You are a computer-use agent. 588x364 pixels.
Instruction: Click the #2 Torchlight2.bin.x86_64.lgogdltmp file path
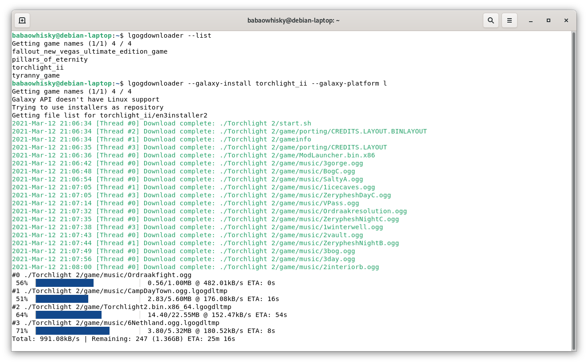tap(122, 307)
